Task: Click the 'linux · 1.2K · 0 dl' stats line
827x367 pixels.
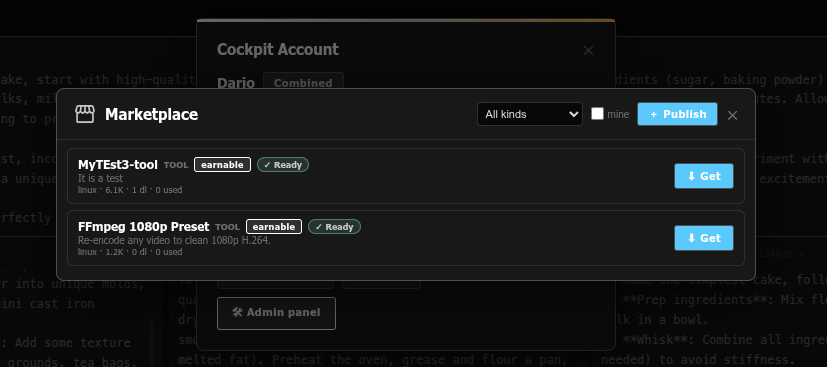Action: [x=130, y=252]
